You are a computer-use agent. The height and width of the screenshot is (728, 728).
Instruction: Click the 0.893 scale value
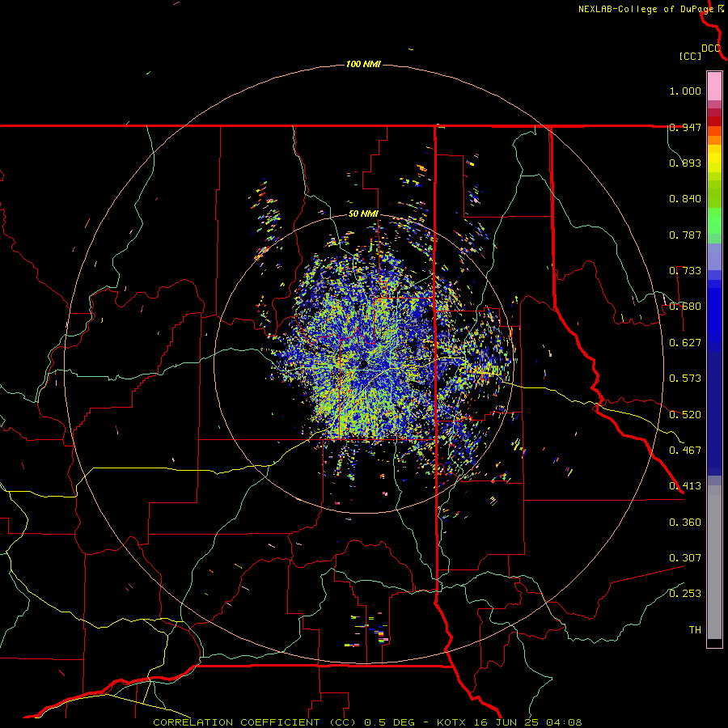[685, 163]
